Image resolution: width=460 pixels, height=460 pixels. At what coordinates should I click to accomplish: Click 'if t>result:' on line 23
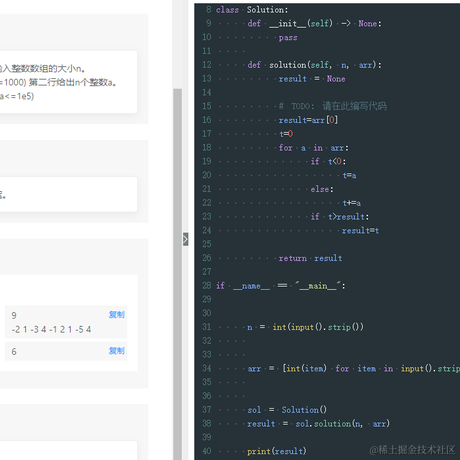(340, 217)
